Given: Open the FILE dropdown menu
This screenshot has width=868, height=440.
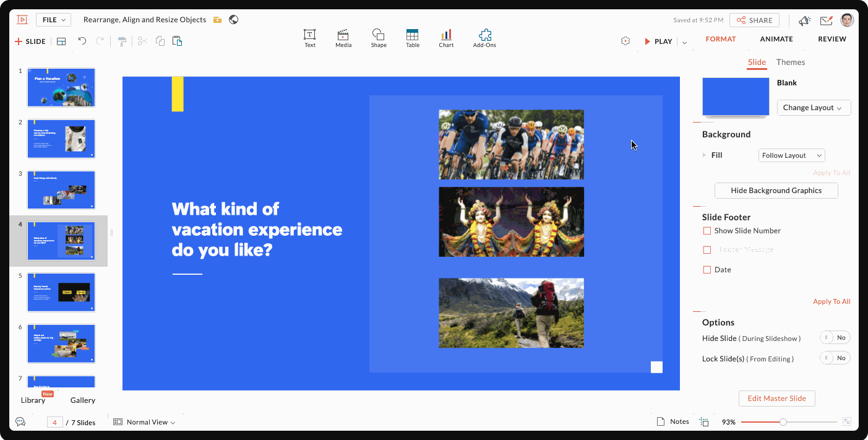Looking at the screenshot, I should (x=54, y=20).
